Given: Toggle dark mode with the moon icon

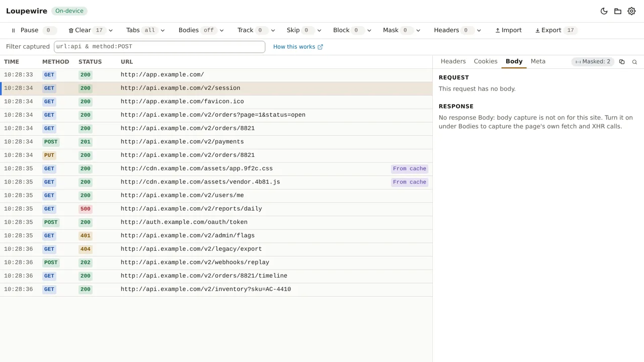Looking at the screenshot, I should tap(604, 11).
